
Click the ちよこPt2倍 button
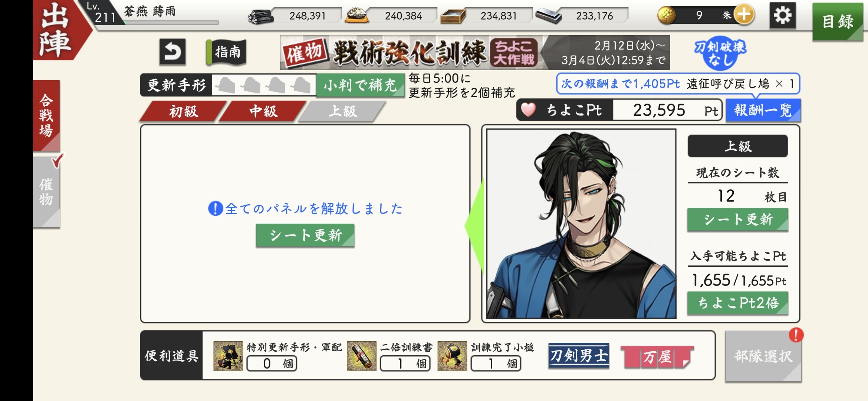pos(738,303)
